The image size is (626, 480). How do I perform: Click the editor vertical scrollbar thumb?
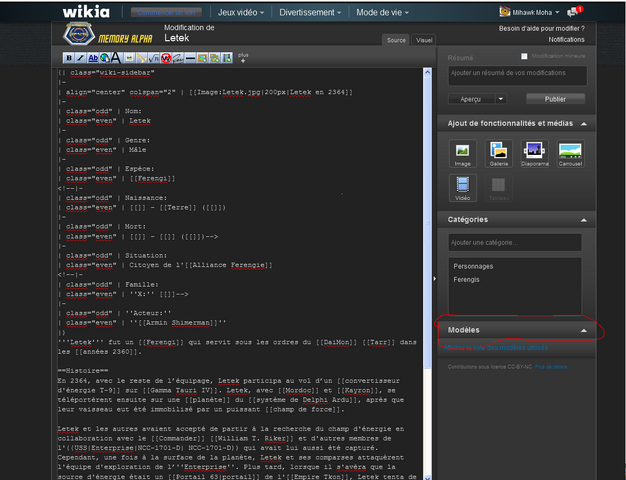pyautogui.click(x=427, y=223)
